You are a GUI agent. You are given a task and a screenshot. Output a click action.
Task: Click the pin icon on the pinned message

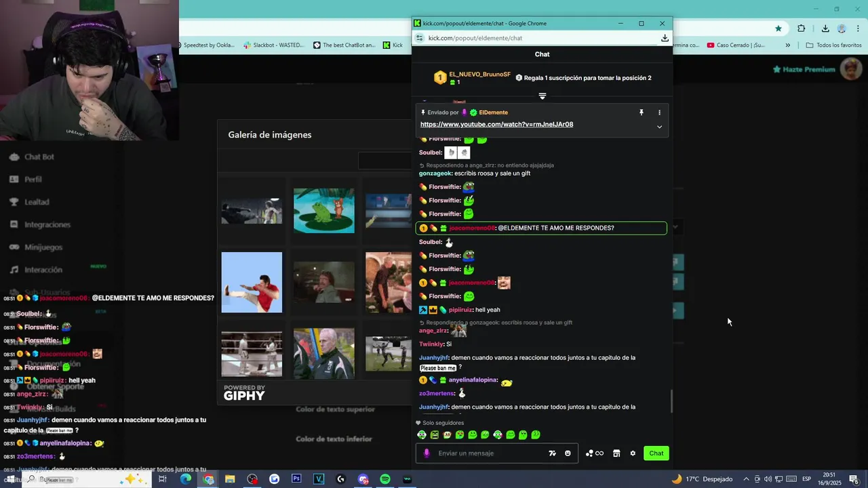(x=641, y=113)
